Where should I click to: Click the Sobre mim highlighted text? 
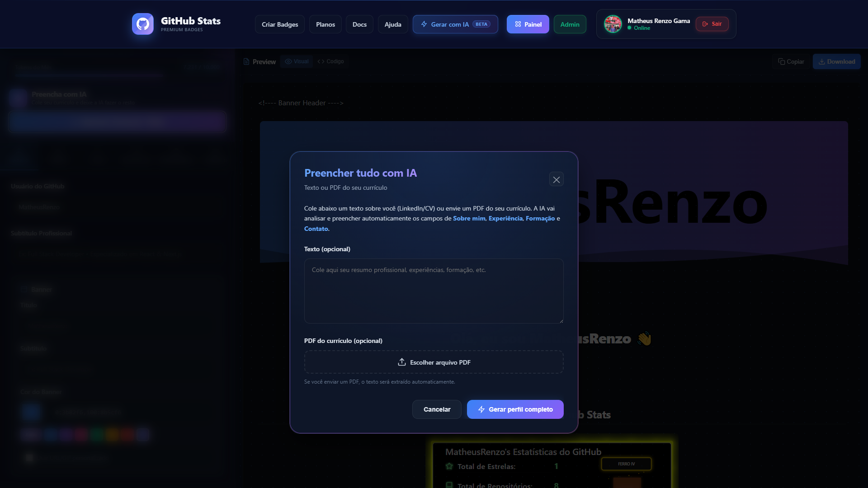469,218
